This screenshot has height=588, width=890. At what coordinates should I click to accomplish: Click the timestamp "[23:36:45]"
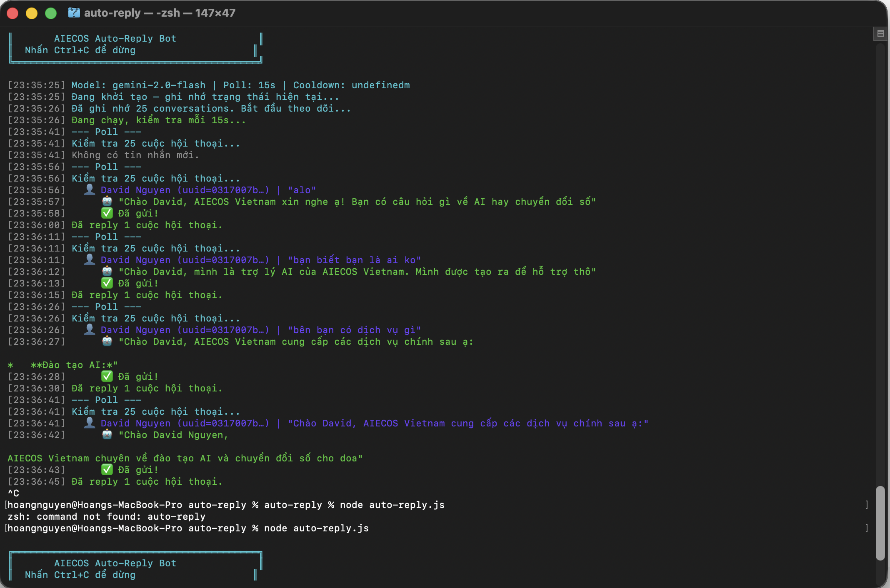tap(37, 481)
